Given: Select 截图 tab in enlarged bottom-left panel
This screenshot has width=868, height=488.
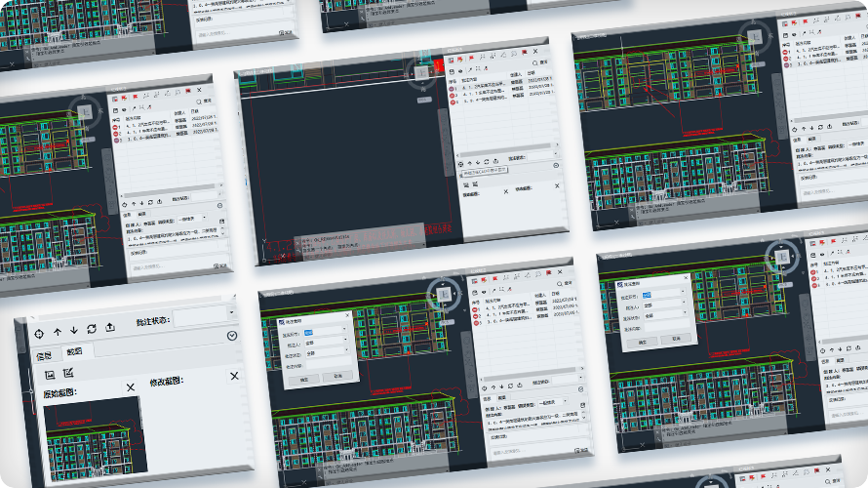Looking at the screenshot, I should tap(75, 351).
